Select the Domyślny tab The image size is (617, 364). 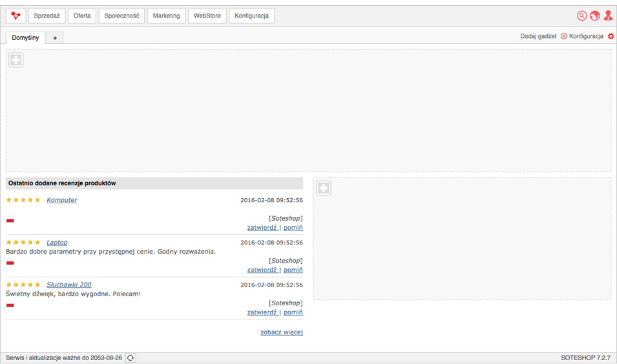click(x=25, y=37)
